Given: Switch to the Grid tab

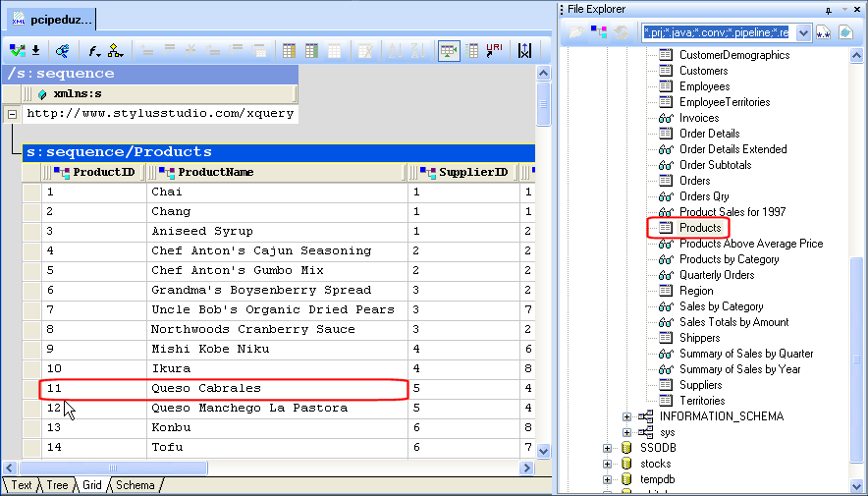Looking at the screenshot, I should (91, 485).
